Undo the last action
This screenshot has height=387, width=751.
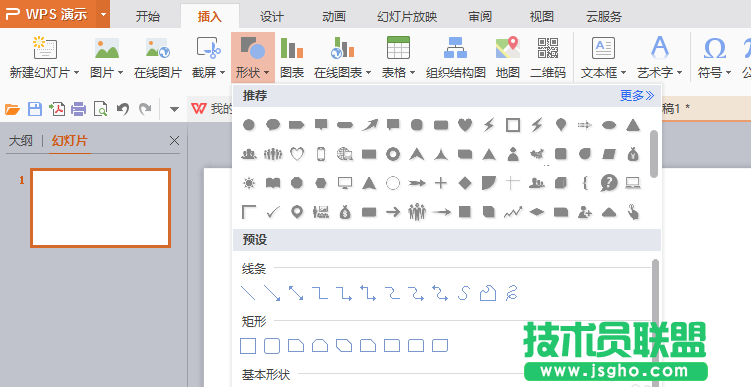(123, 109)
